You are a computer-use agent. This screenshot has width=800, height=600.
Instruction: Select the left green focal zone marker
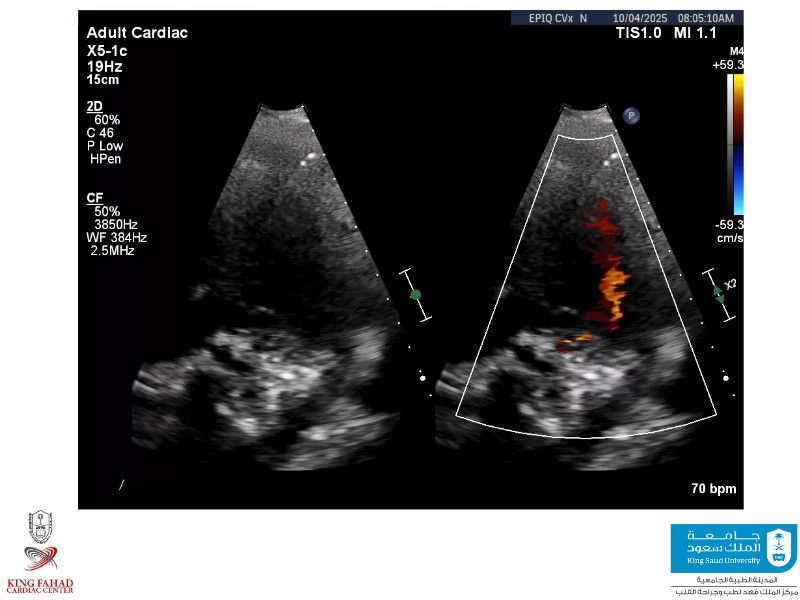click(x=415, y=294)
